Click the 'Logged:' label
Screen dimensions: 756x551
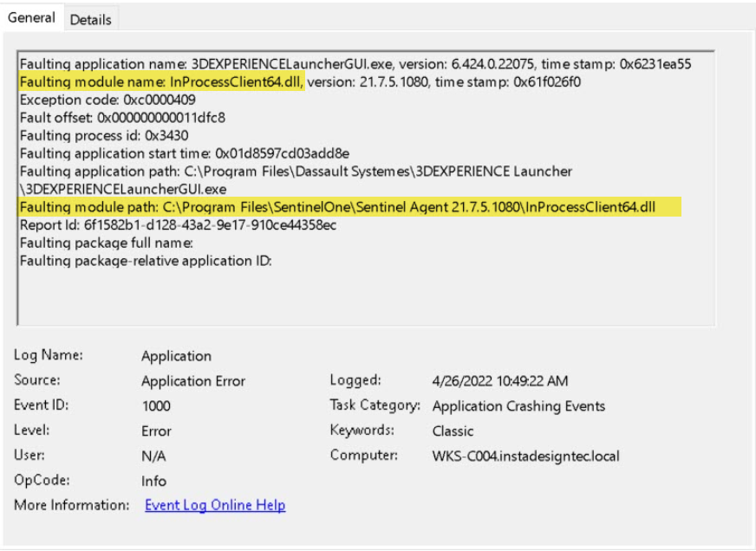tap(355, 380)
